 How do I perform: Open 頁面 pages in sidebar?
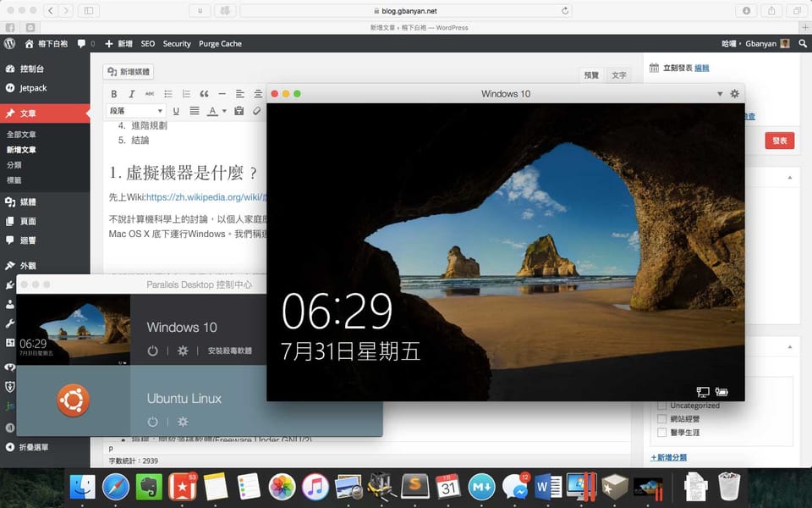click(x=28, y=221)
